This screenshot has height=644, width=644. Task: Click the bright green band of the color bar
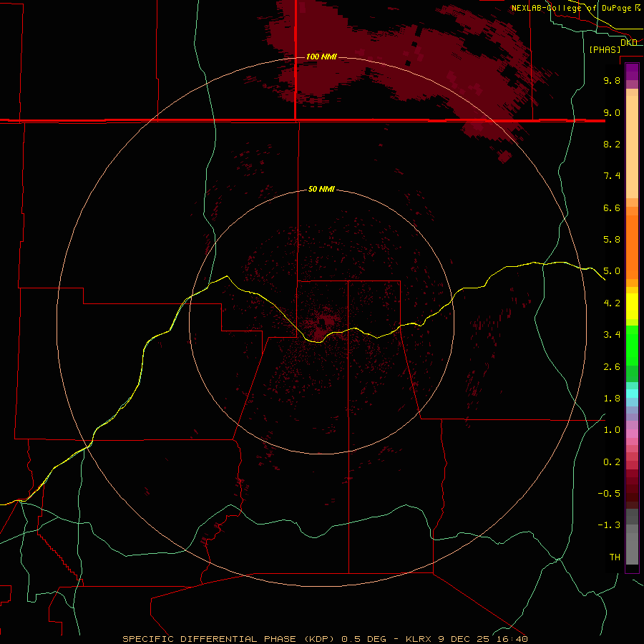[x=632, y=345]
